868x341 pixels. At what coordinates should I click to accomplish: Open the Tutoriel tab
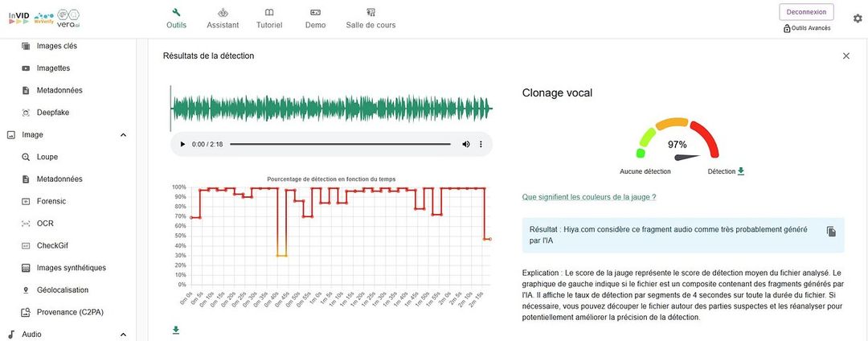[268, 18]
